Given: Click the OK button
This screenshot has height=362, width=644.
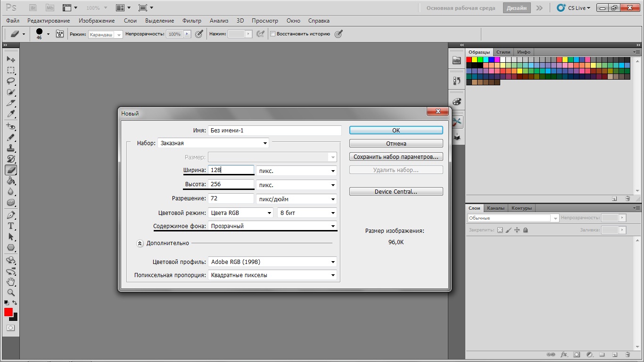Looking at the screenshot, I should [x=396, y=130].
